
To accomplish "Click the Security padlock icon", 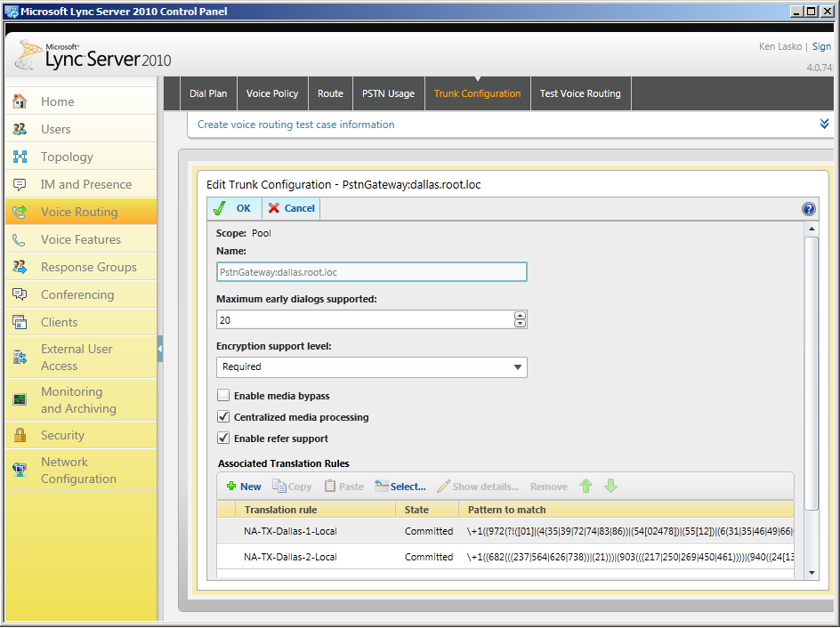I will pos(20,435).
